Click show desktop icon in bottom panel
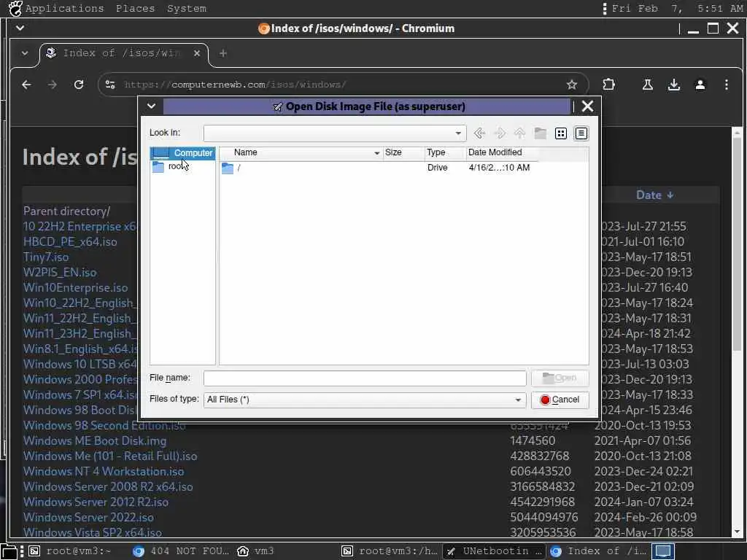Image resolution: width=747 pixels, height=560 pixels. (9, 551)
